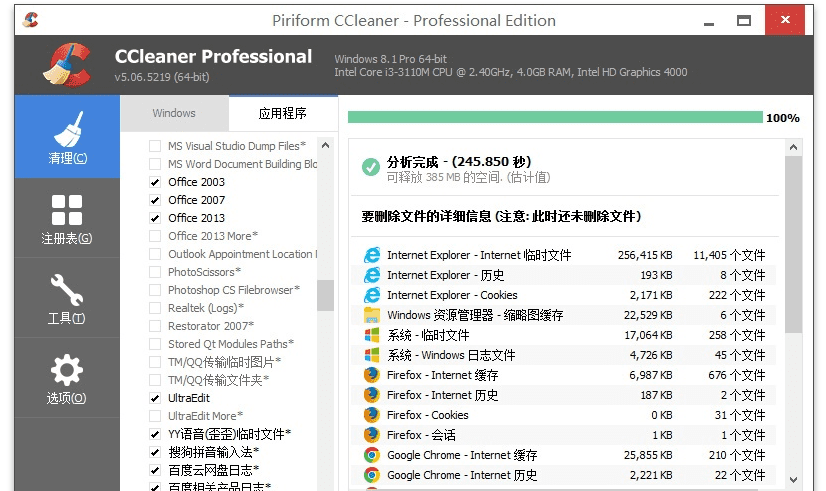The height and width of the screenshot is (491, 826).
Task: Click the Firefox Internet 缓存 row icon
Action: point(372,375)
